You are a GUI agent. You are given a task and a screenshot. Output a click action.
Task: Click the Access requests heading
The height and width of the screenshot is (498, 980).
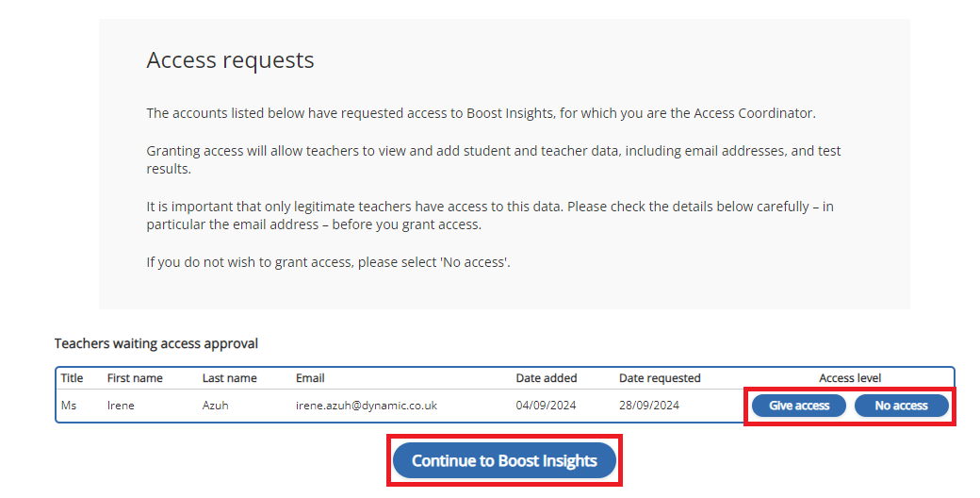click(230, 60)
